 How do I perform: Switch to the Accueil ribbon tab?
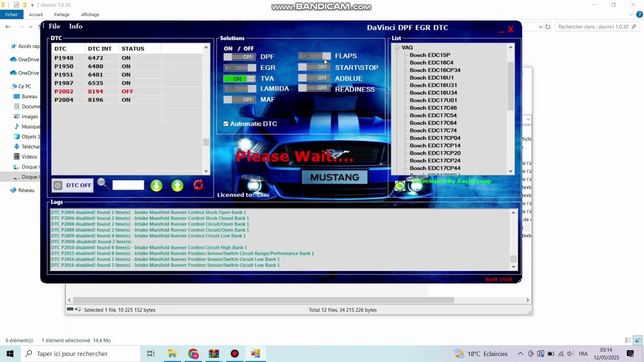pos(36,15)
